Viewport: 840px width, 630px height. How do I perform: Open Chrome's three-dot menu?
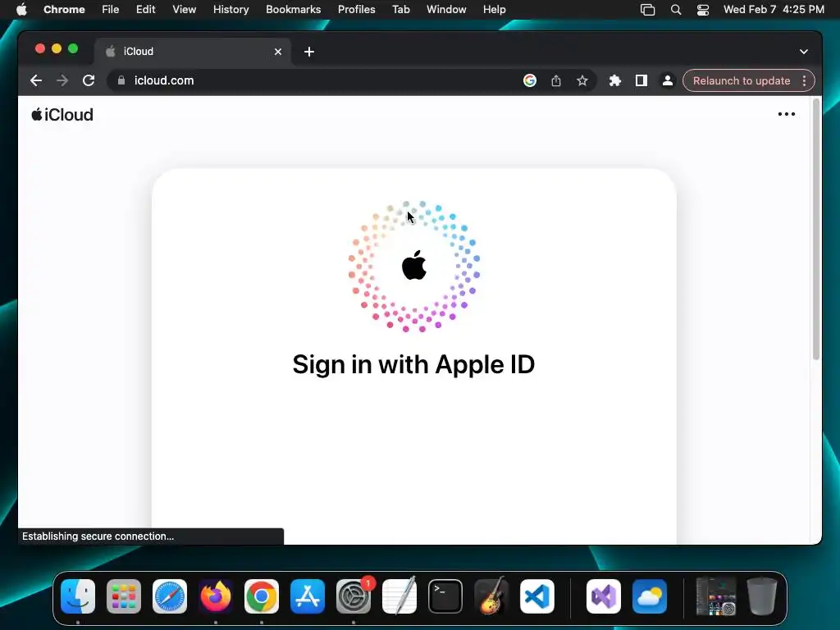804,80
